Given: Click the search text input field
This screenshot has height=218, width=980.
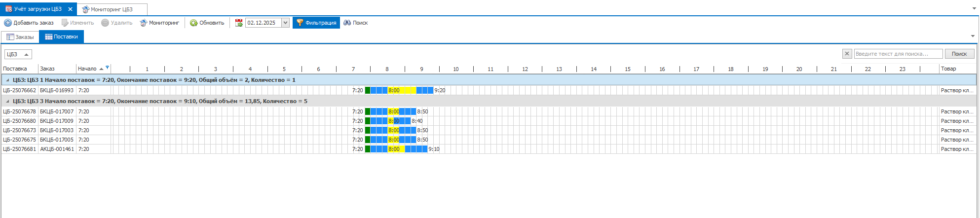Looking at the screenshot, I should [898, 54].
